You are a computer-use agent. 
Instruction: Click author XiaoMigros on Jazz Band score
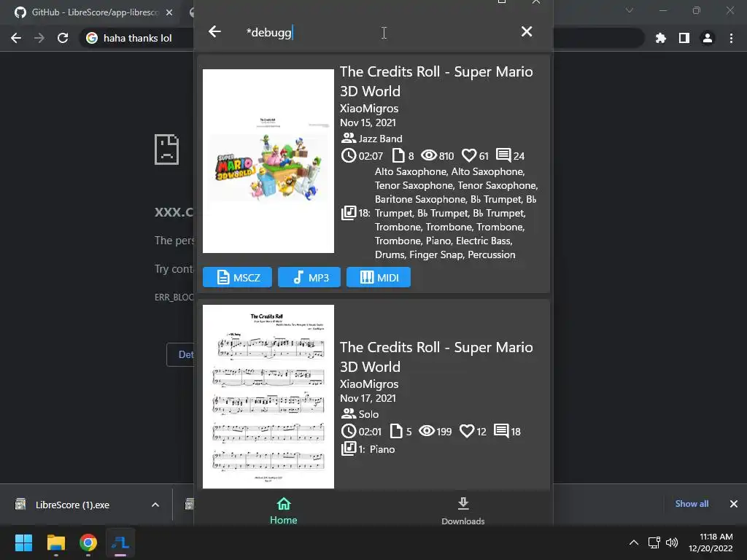(x=369, y=109)
